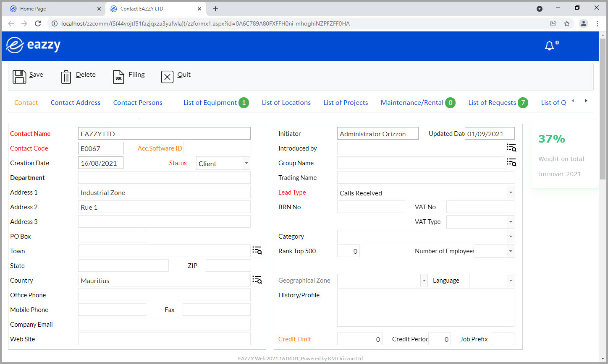
Task: Click the List of Equipment count badge
Action: click(244, 103)
